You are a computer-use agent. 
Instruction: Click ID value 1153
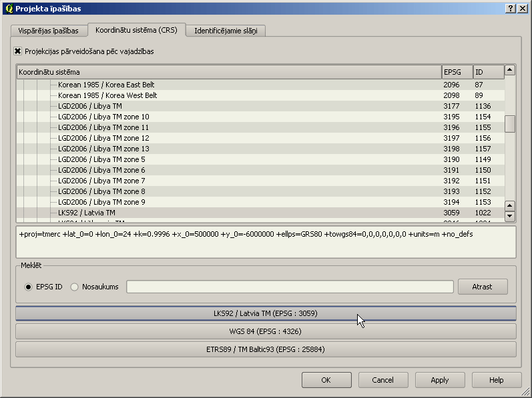[483, 202]
